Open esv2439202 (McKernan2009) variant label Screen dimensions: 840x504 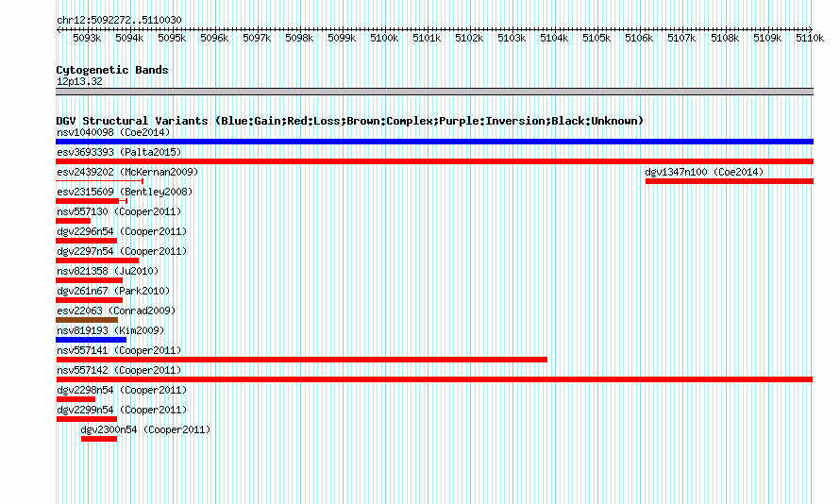click(x=127, y=172)
